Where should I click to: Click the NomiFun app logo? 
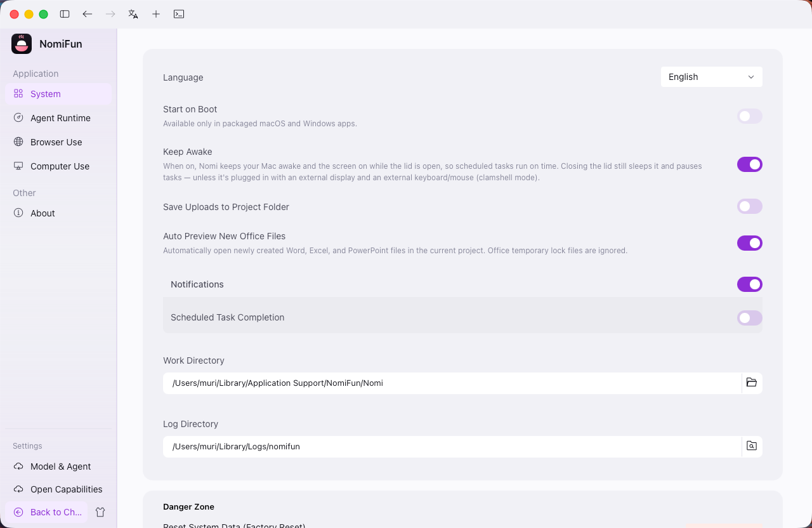tap(22, 44)
